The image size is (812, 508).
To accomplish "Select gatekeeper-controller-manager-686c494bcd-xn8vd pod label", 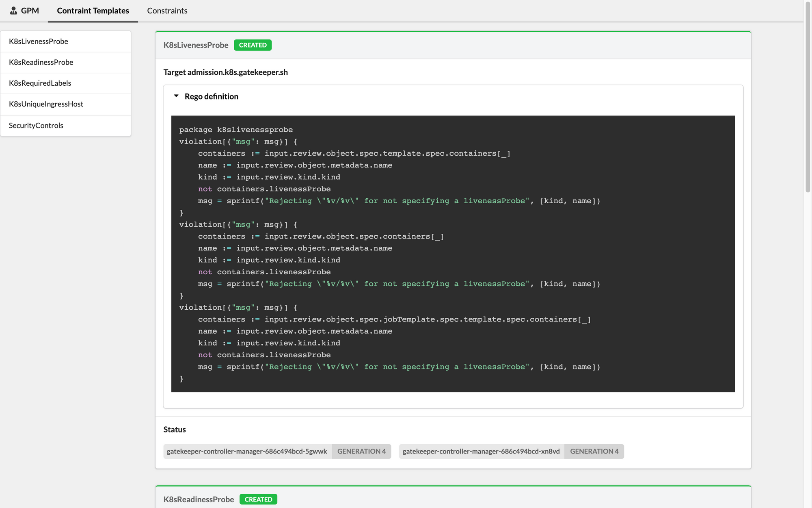I will 481,451.
